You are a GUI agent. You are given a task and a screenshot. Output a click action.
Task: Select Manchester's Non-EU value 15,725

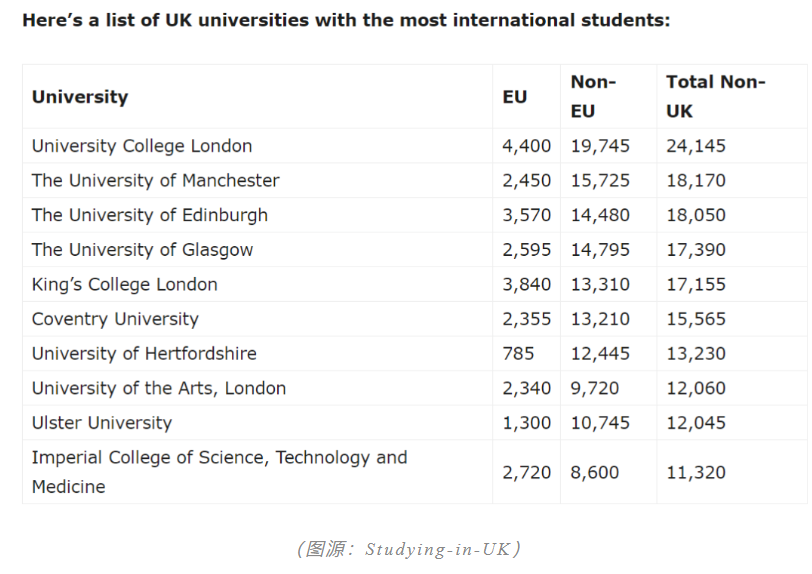(x=600, y=181)
